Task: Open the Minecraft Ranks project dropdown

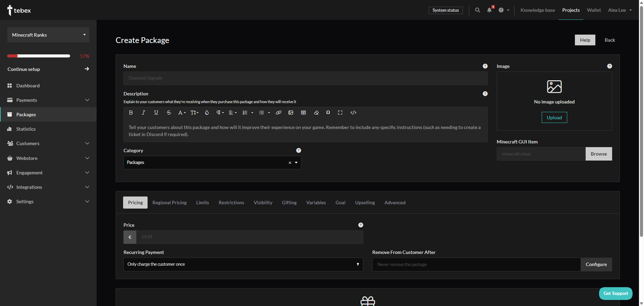Action: (x=48, y=35)
